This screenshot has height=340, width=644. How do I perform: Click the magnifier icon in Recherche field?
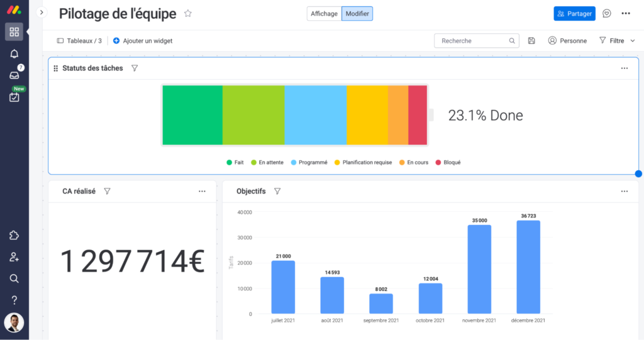coord(512,41)
